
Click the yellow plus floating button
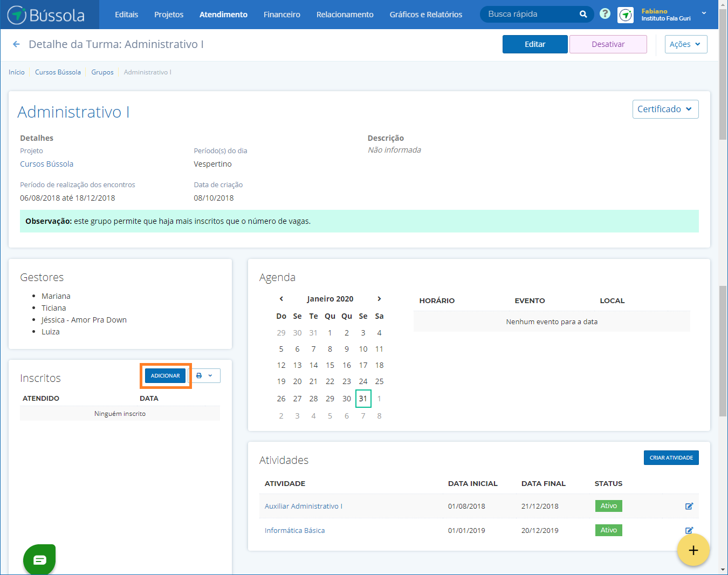click(x=693, y=550)
